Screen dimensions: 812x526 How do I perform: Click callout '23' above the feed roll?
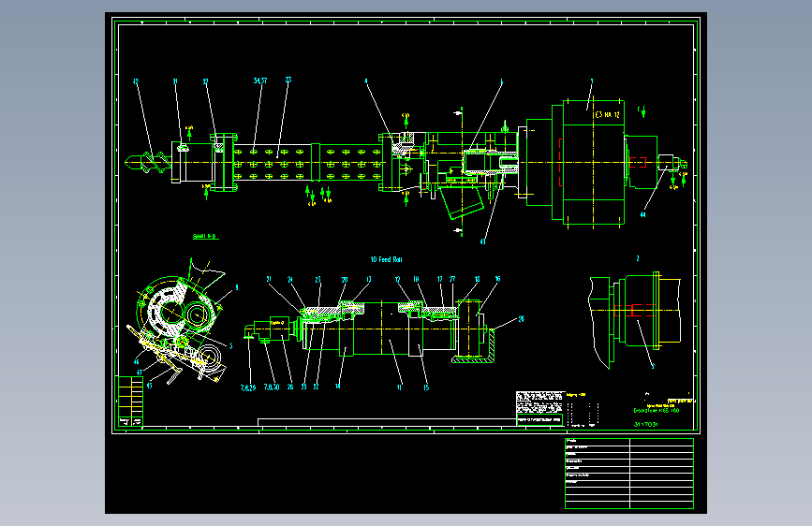[x=318, y=280]
